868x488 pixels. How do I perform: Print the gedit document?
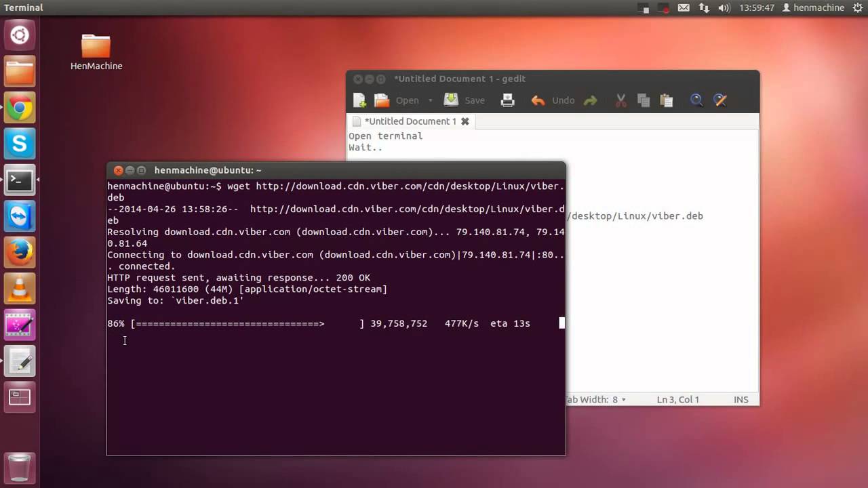click(x=507, y=100)
